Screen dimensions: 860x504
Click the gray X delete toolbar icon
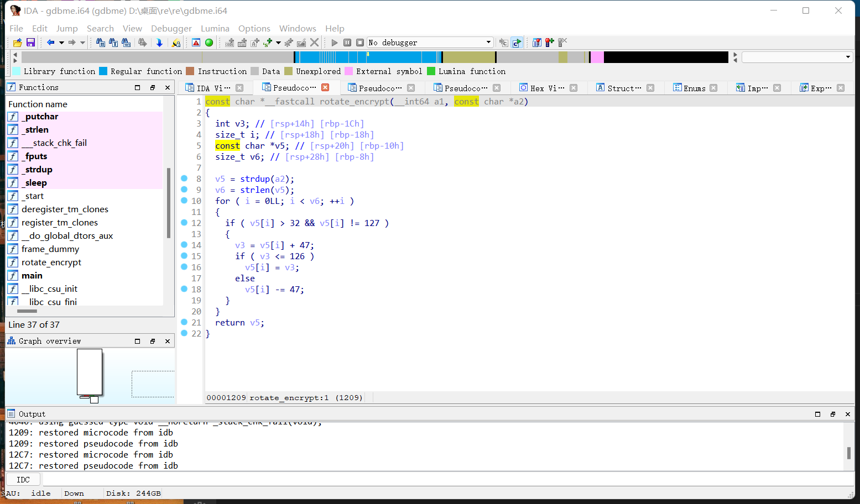coord(315,43)
